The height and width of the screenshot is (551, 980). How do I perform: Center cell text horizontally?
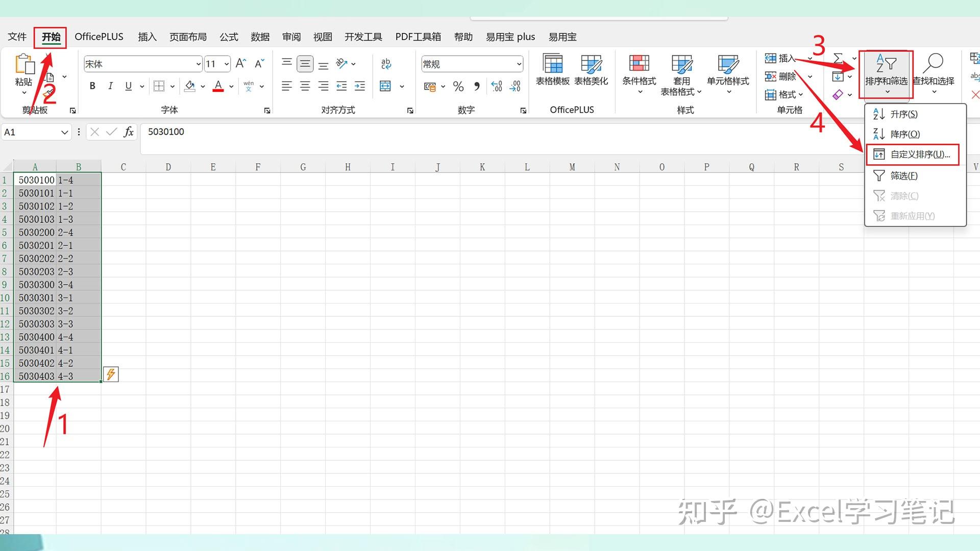click(x=305, y=86)
